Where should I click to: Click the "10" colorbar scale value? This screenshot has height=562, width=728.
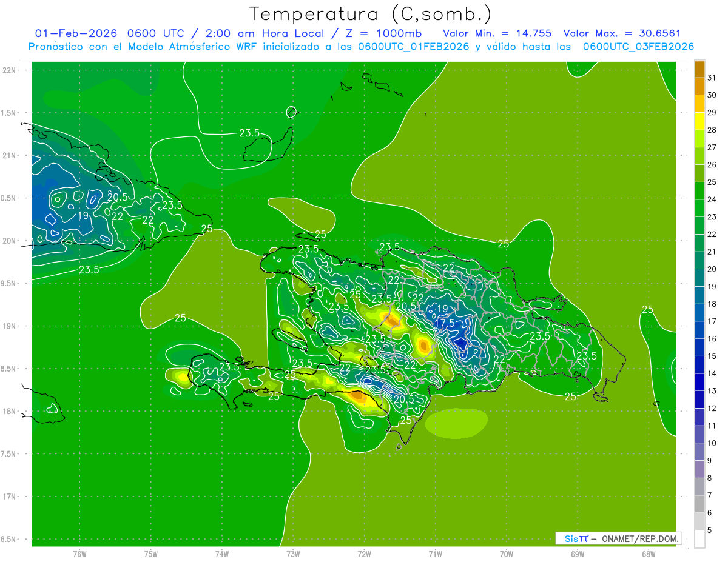[x=712, y=443]
